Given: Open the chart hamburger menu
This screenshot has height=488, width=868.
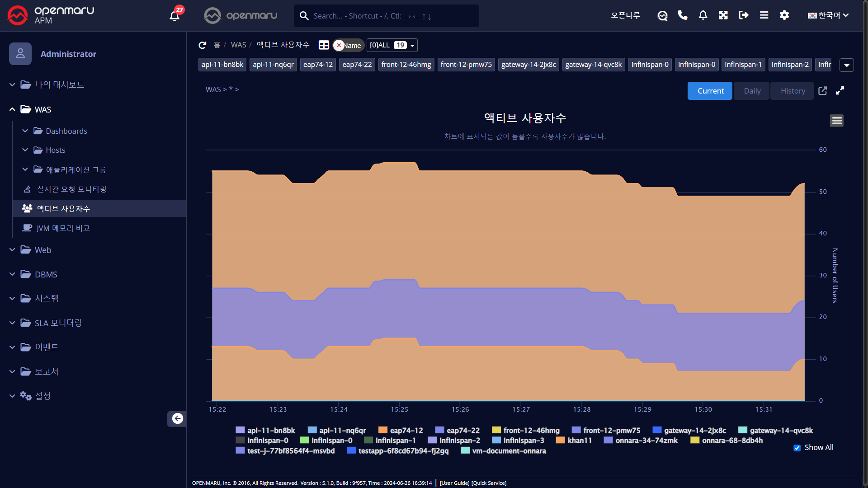Looking at the screenshot, I should (x=836, y=121).
